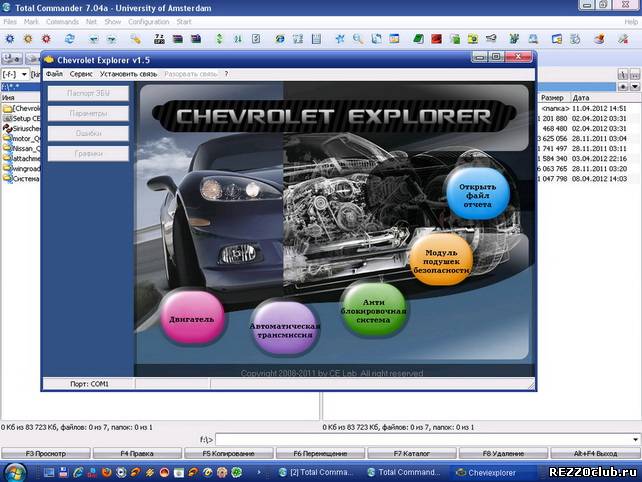The height and width of the screenshot is (482, 642).
Task: Open the 7z archiver toolbar icon
Action: click(159, 39)
